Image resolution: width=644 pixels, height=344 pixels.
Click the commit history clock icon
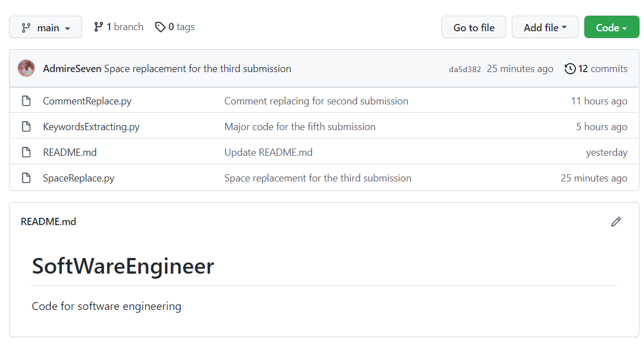(x=570, y=69)
